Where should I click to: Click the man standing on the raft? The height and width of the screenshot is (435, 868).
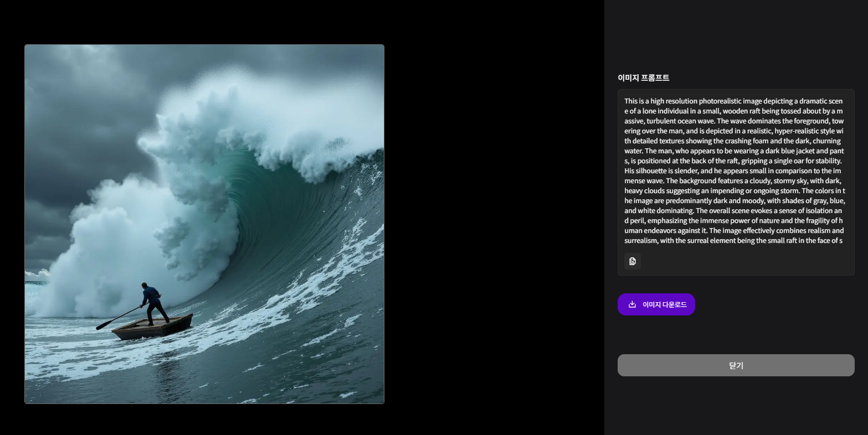pyautogui.click(x=153, y=303)
